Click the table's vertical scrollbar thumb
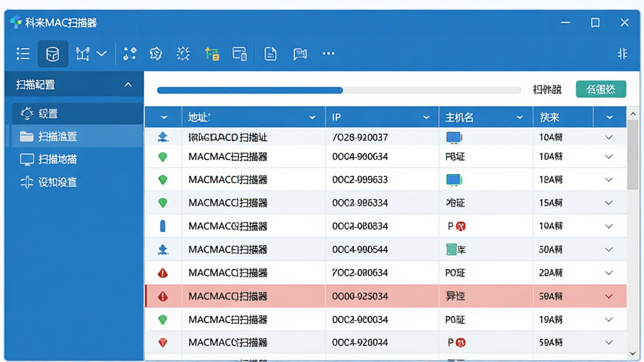644x362 pixels. click(x=633, y=155)
